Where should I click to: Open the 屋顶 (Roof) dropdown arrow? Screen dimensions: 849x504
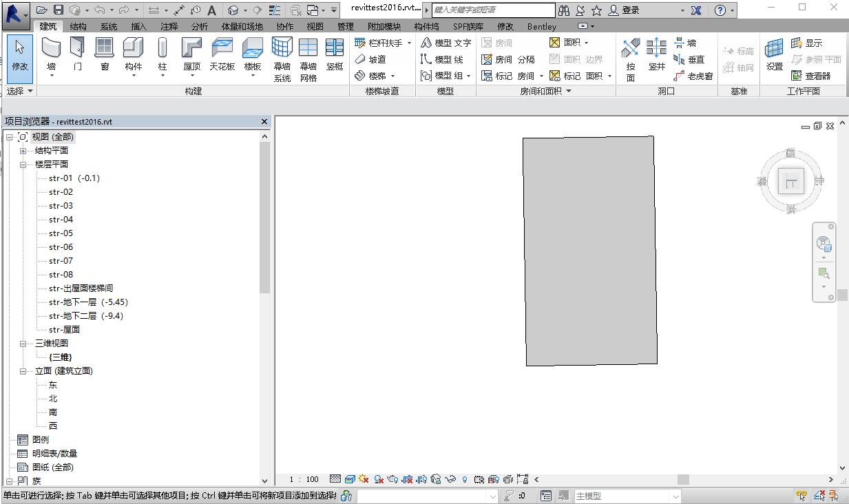[192, 76]
